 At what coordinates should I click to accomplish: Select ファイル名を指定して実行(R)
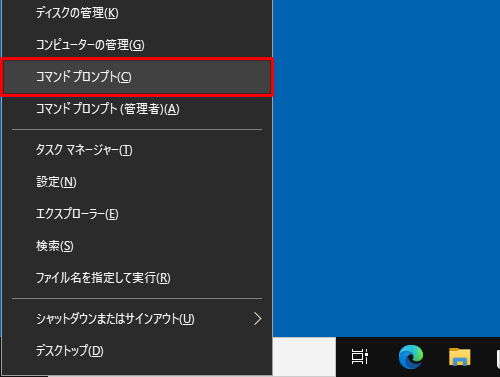click(137, 278)
